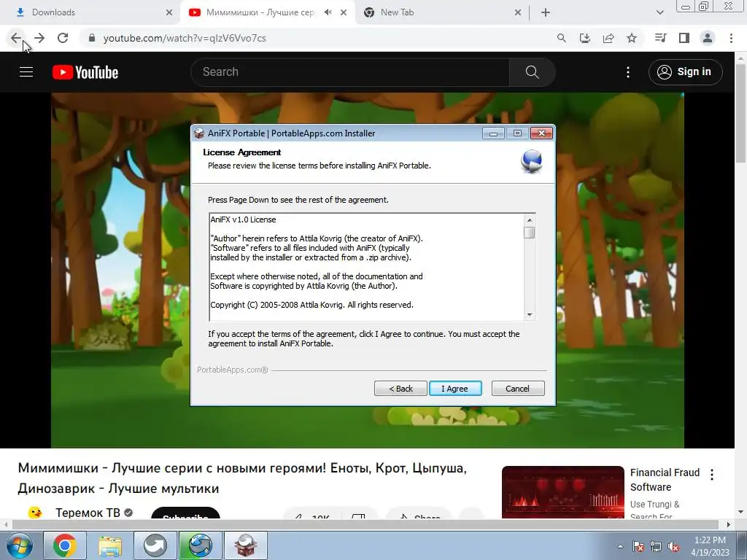Click inside the license text box
The height and width of the screenshot is (560, 747).
coord(366,267)
